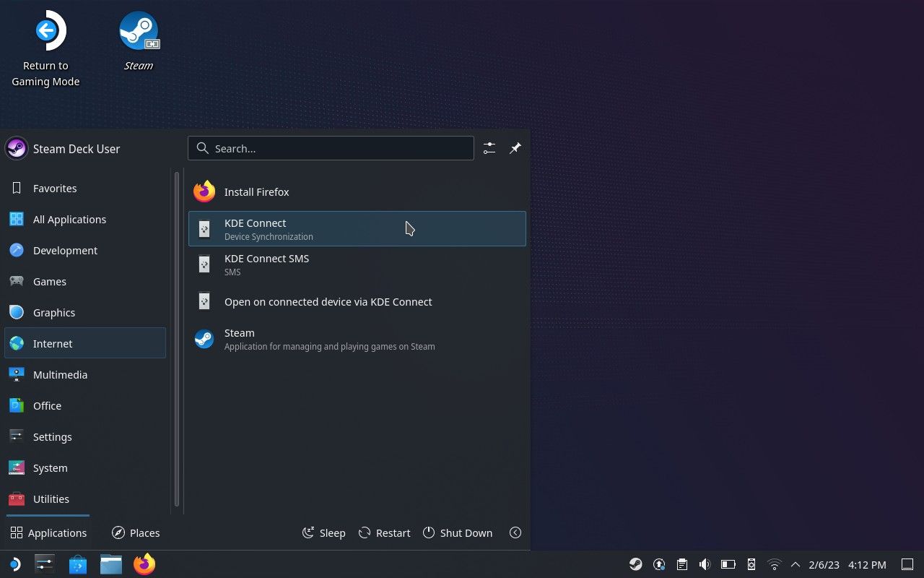This screenshot has height=578, width=924.
Task: Pin the application launcher open
Action: tap(515, 148)
